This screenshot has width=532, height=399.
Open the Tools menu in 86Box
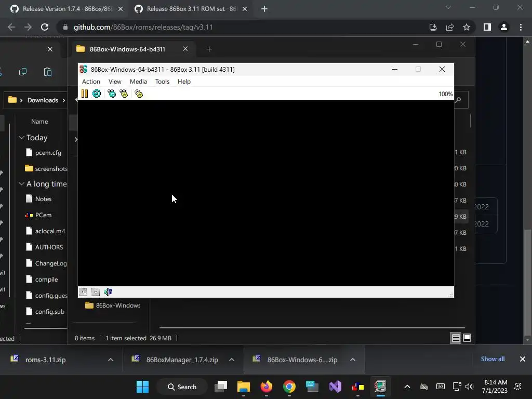162,82
